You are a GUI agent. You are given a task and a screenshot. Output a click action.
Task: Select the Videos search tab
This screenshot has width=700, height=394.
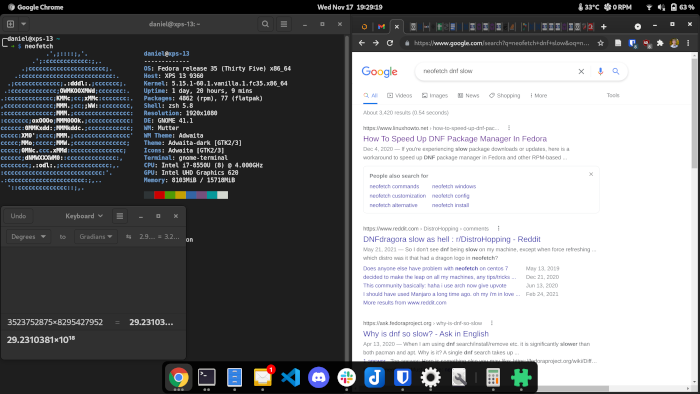400,95
